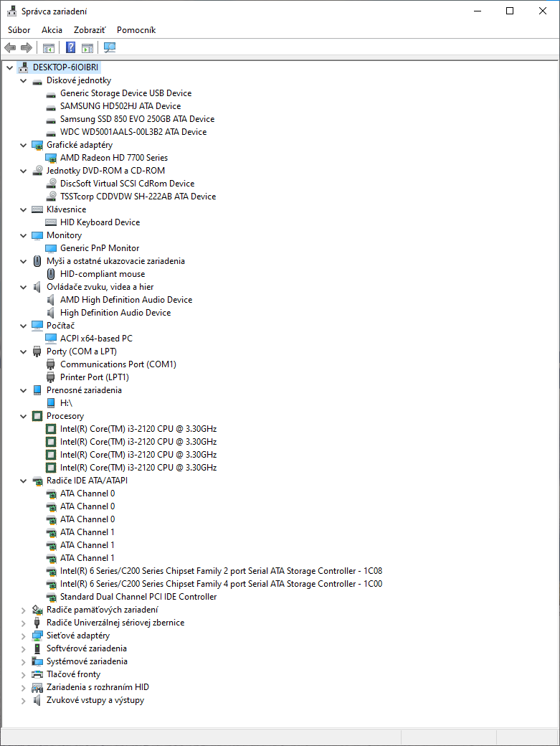Select the 4 port Serial ATA Storage Controller 1C00
Viewport: 560px width, 746px height.
click(221, 584)
